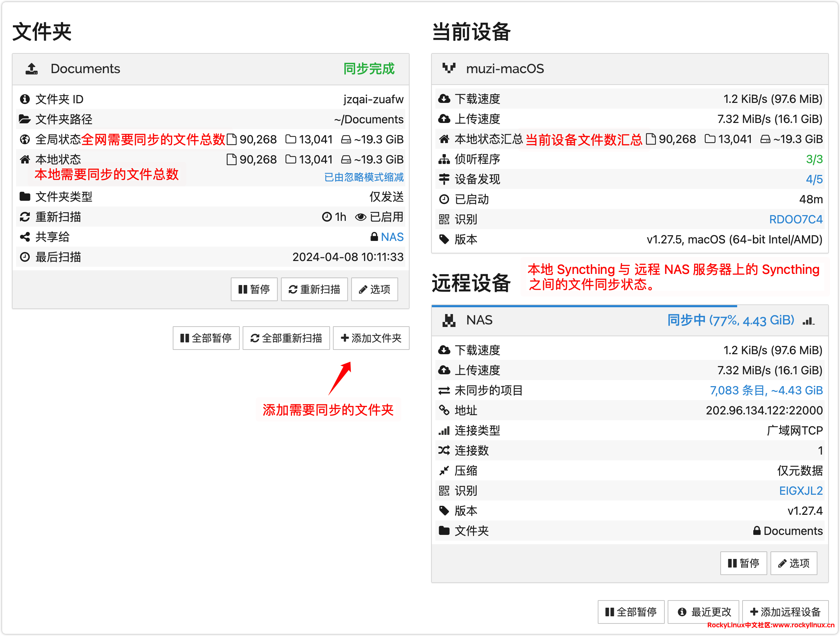Open the ignore patterns reduced link
This screenshot has height=636, width=840.
[x=364, y=177]
